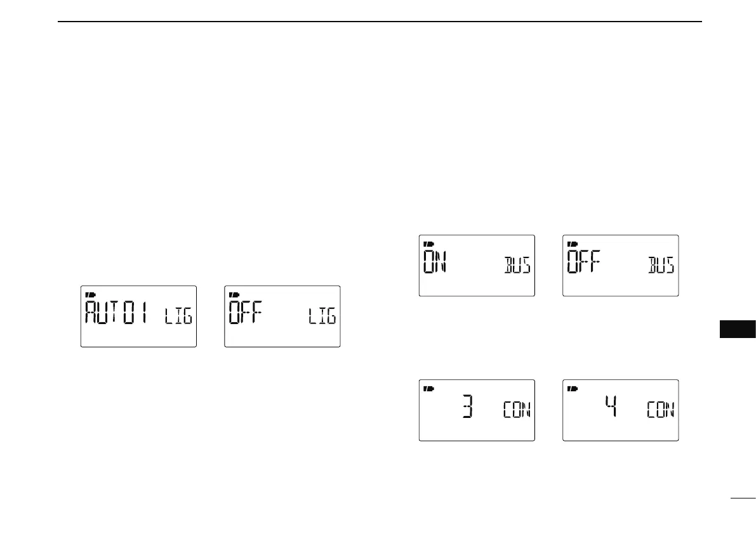Click battery icon in the contrast 3 display
Image resolution: width=756 pixels, height=534 pixels.
(428, 387)
